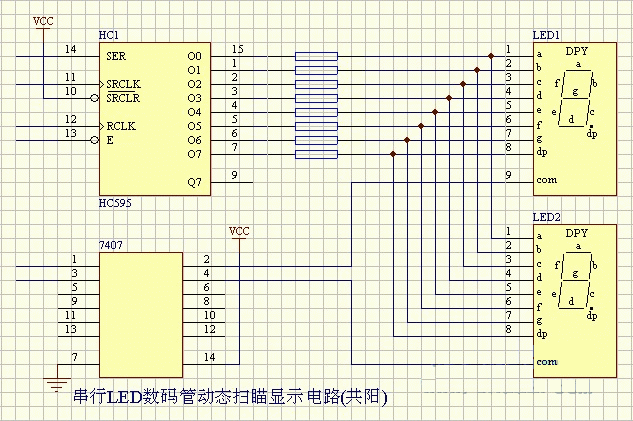
Task: Click the 7407 buffer chip body
Action: 141,315
